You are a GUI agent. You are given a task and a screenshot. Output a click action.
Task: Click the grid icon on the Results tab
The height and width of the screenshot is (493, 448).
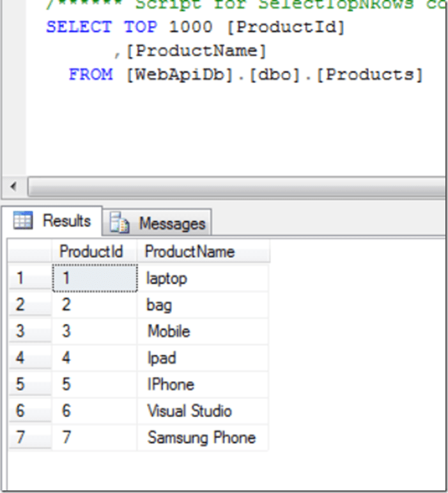[23, 221]
